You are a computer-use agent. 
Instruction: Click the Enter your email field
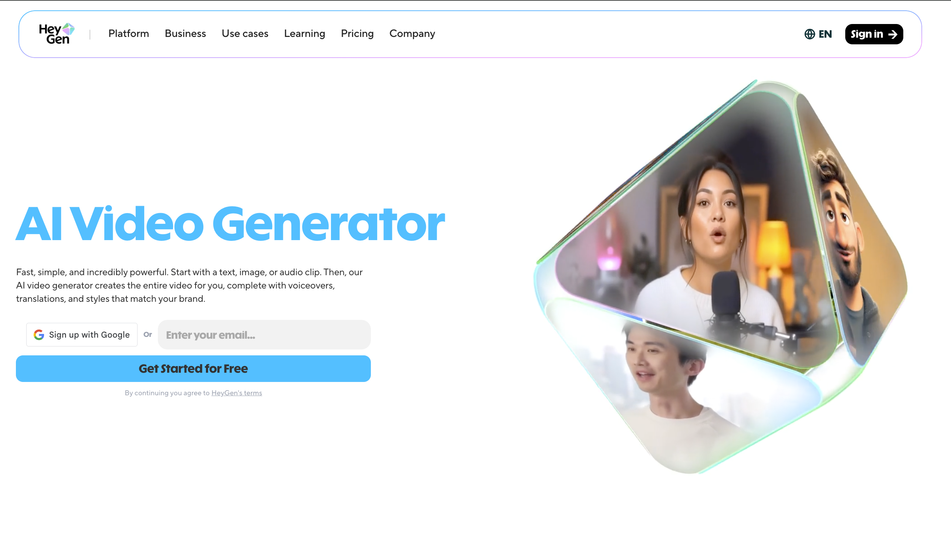pos(264,335)
